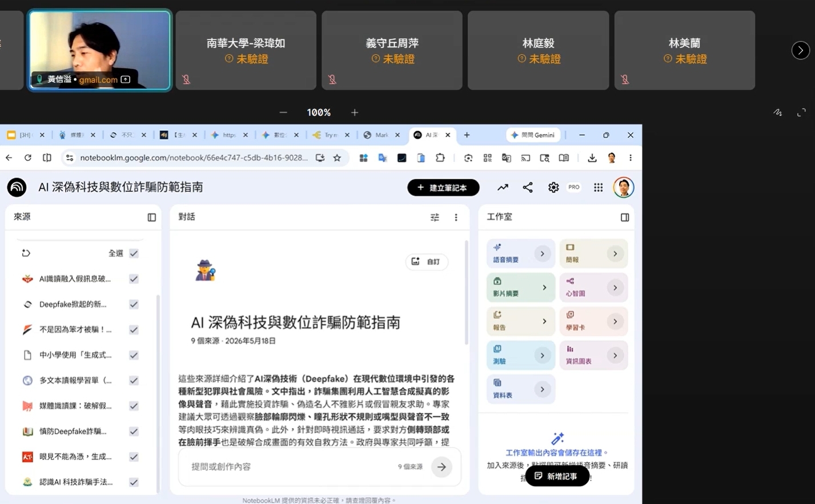The height and width of the screenshot is (504, 815).
Task: Uncheck the 中小學使用「生成式 source
Action: 134,355
